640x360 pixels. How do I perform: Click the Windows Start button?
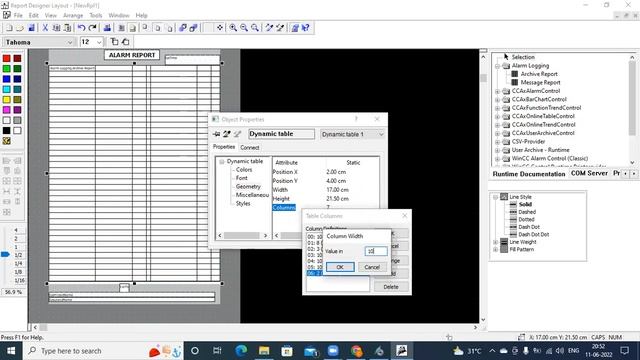(11, 351)
